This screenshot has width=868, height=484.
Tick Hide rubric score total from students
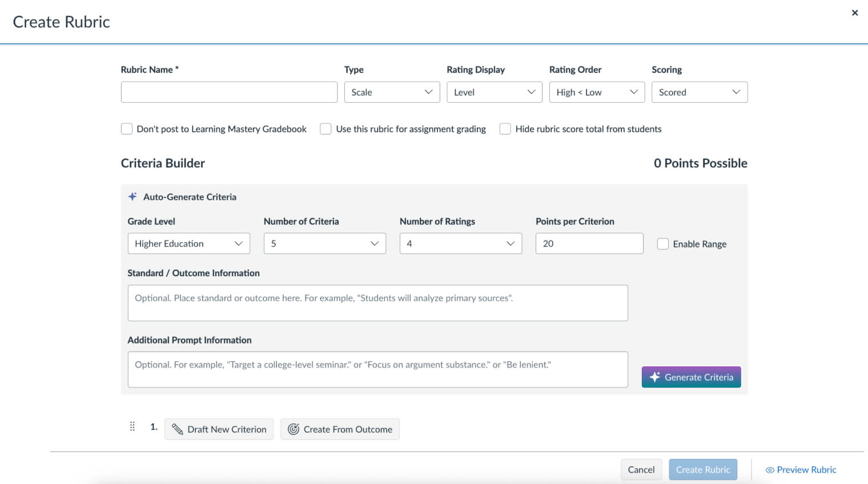505,129
